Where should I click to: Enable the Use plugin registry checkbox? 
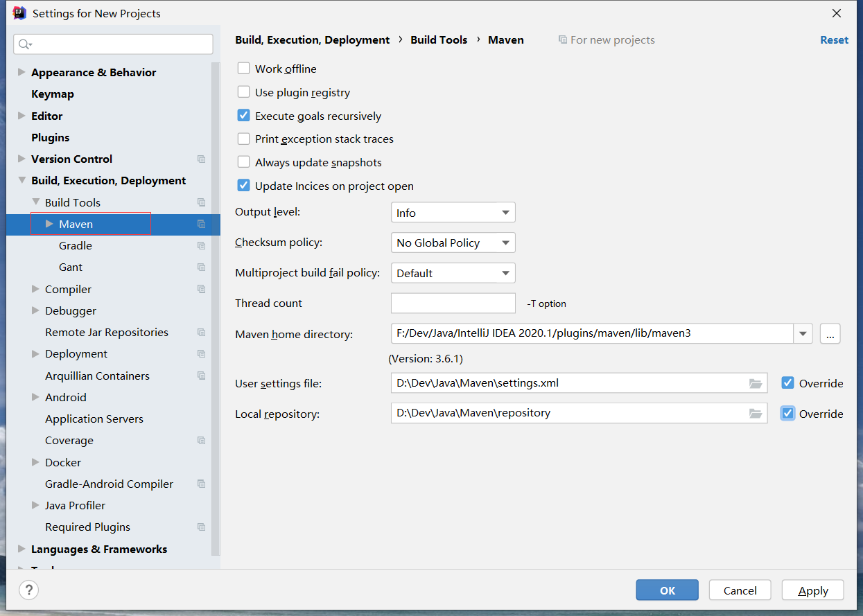(x=243, y=92)
